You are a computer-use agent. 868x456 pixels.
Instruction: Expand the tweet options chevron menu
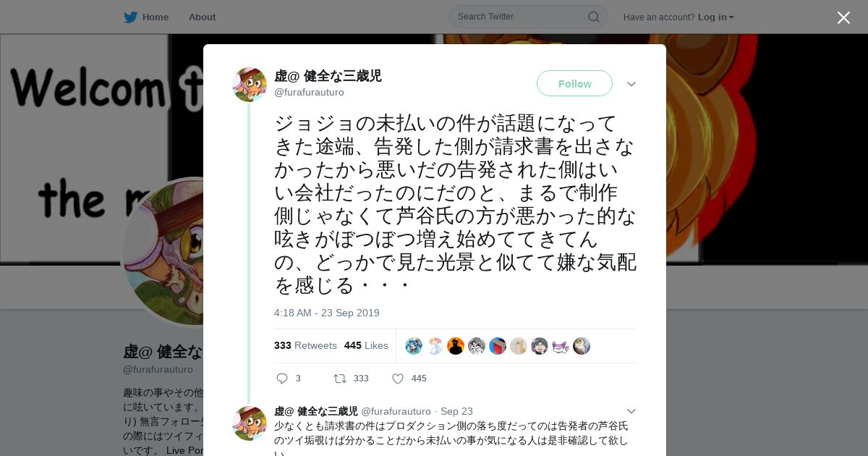click(631, 84)
